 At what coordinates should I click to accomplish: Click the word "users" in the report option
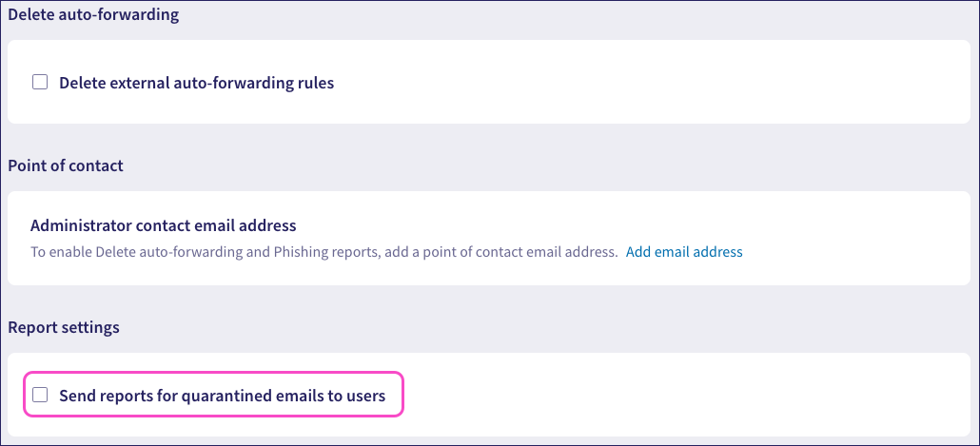coord(365,396)
